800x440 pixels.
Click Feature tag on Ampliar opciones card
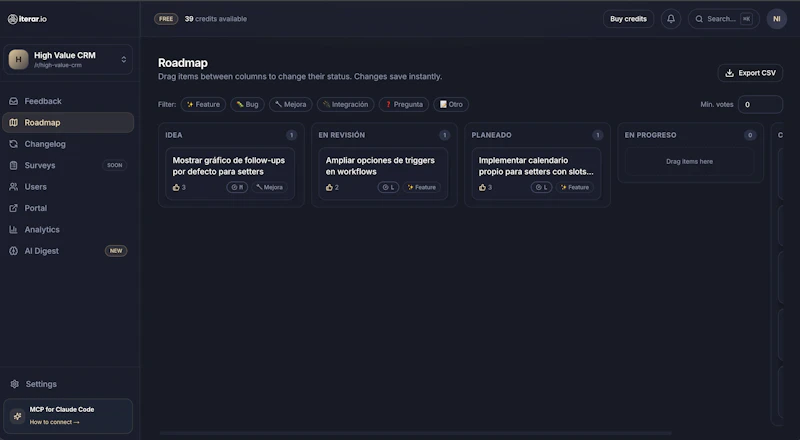[x=421, y=187]
